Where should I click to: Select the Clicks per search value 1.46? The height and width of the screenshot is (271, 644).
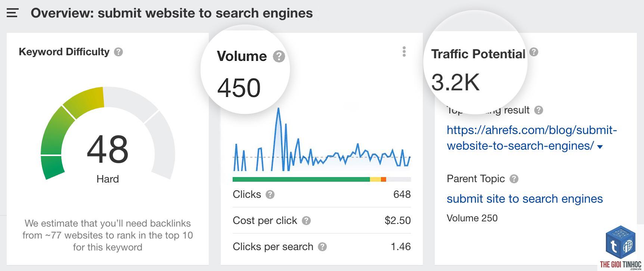pos(400,247)
